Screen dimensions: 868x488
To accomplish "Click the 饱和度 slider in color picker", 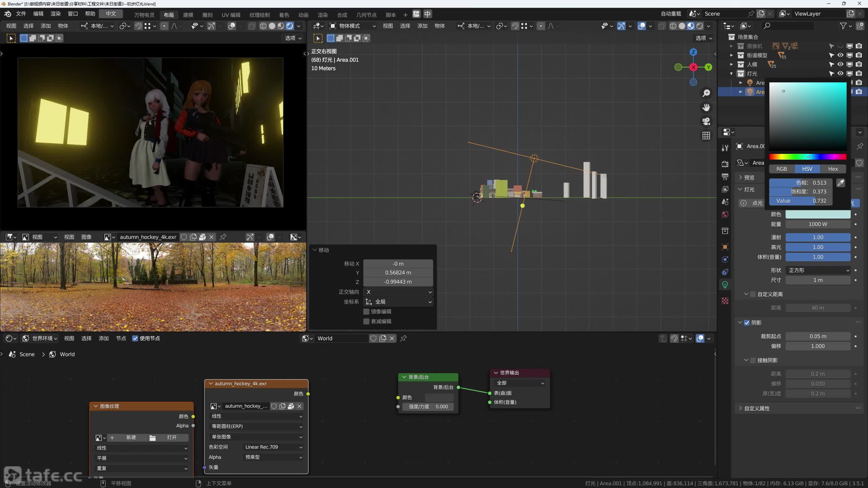I will point(800,192).
